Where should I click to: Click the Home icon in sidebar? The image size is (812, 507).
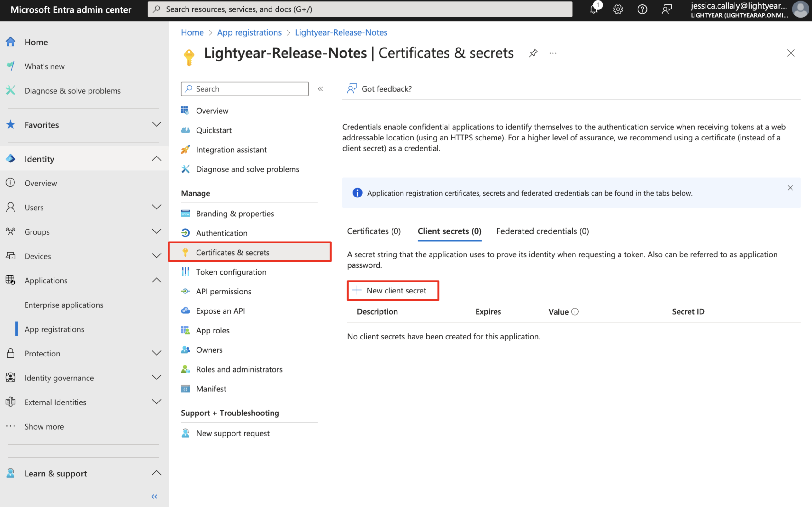click(10, 42)
